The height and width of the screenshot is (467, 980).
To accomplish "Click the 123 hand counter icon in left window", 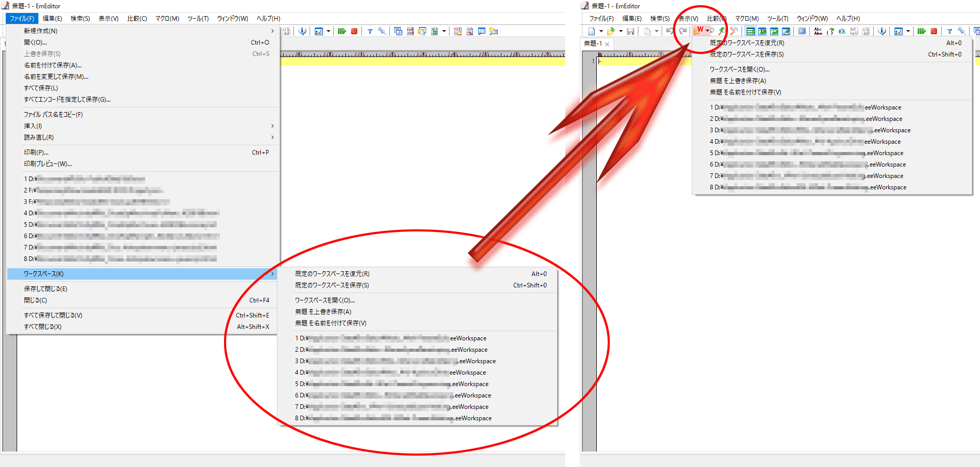I will [458, 31].
